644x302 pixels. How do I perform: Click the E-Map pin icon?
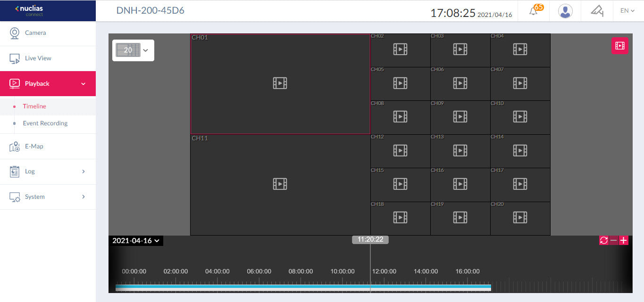click(15, 147)
